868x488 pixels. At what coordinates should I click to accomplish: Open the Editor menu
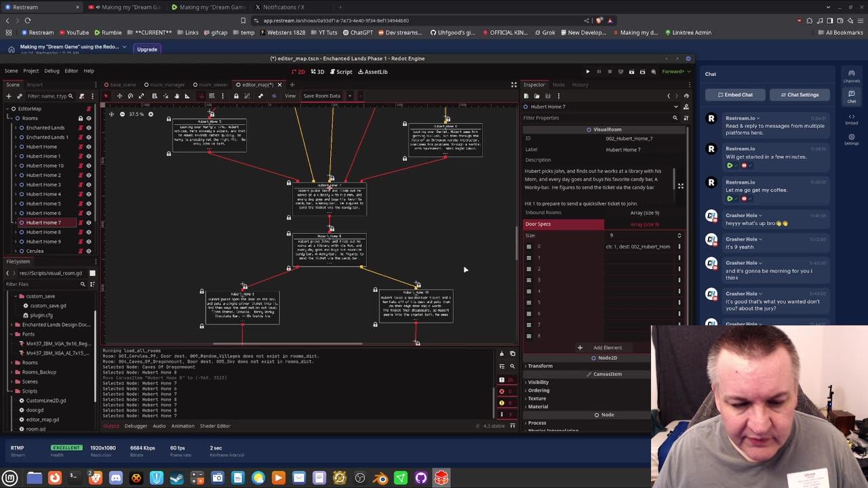pyautogui.click(x=71, y=70)
